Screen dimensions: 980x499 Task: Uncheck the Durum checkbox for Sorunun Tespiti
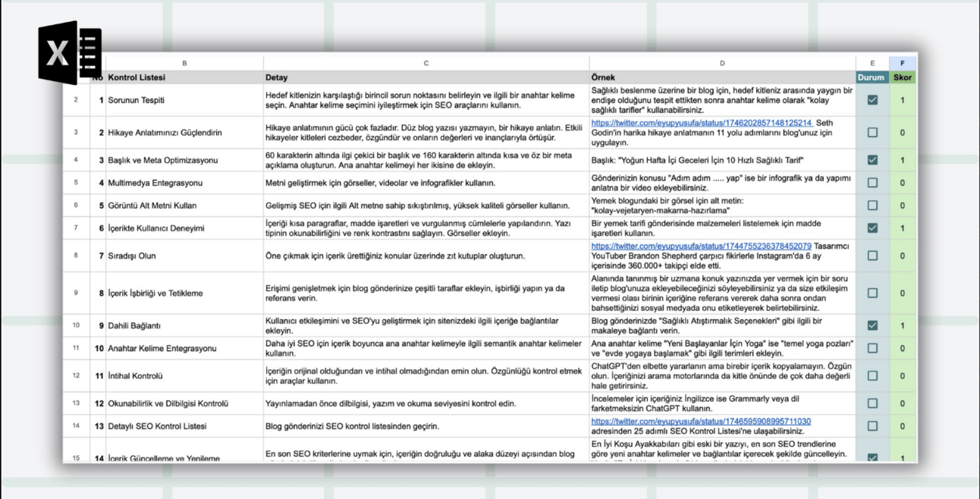[872, 100]
